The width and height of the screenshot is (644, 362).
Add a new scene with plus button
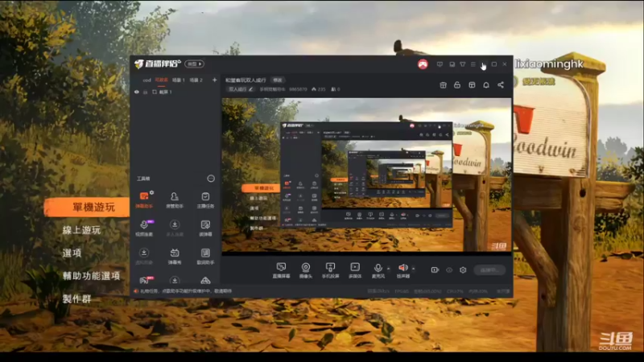point(214,80)
